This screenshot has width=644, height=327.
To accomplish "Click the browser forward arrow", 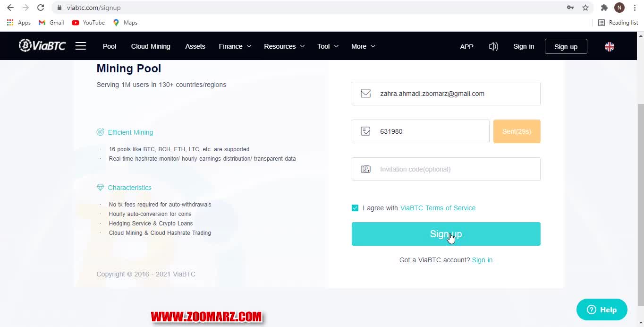I will [x=25, y=8].
